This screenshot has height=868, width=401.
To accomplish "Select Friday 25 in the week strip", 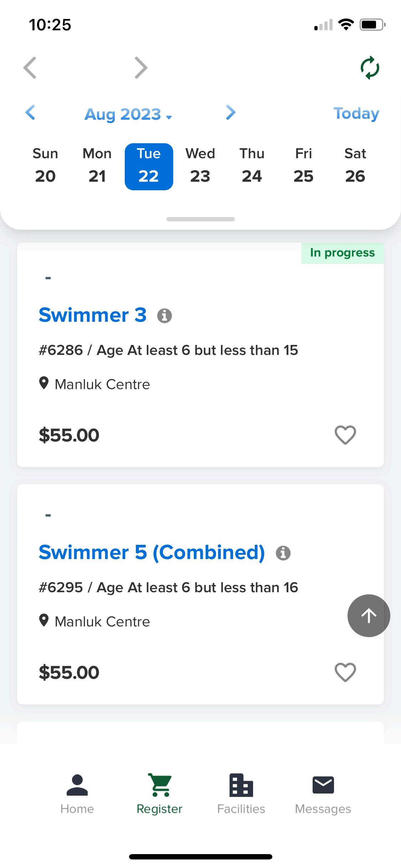I will (x=303, y=166).
